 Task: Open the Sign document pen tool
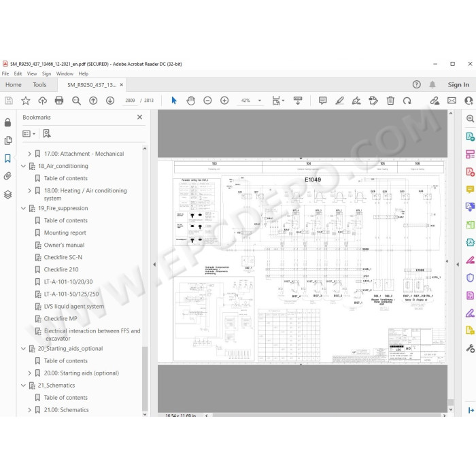356,101
